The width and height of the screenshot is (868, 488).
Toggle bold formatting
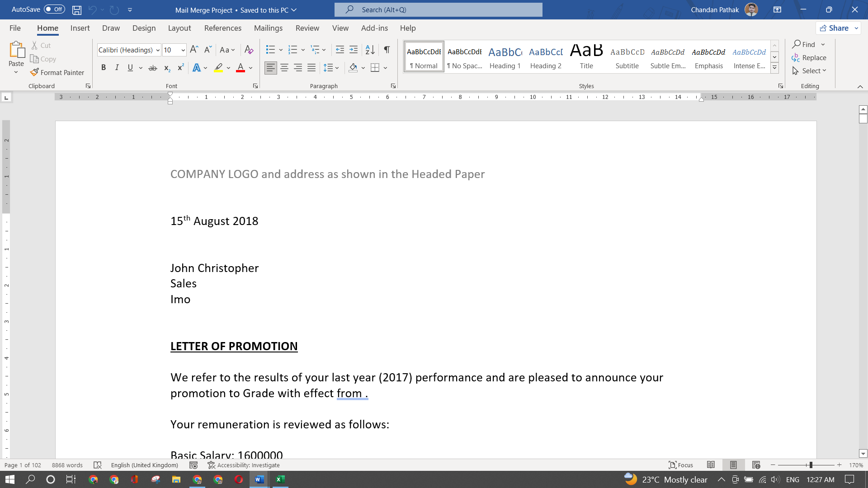click(x=104, y=68)
